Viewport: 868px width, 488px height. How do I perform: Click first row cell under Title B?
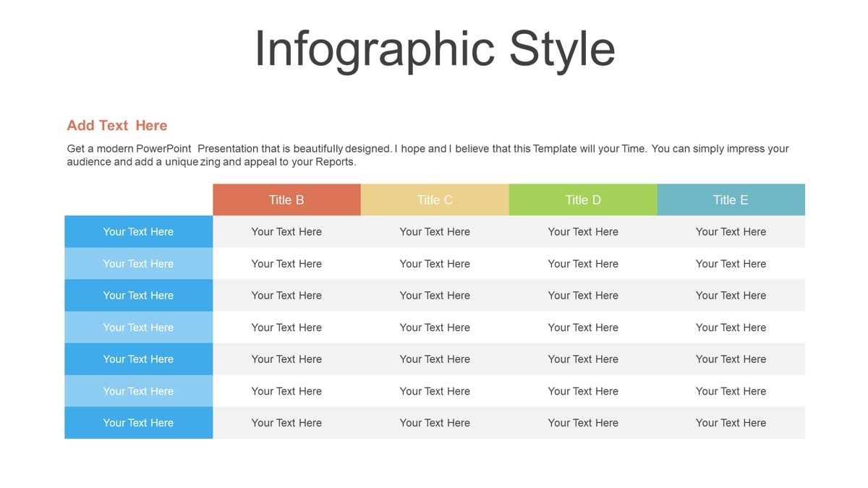286,231
